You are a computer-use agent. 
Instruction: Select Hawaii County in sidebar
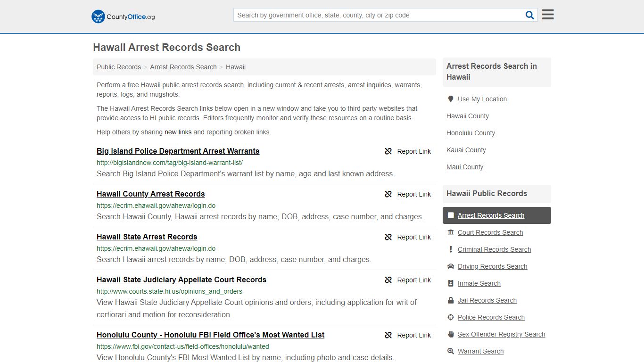[468, 116]
